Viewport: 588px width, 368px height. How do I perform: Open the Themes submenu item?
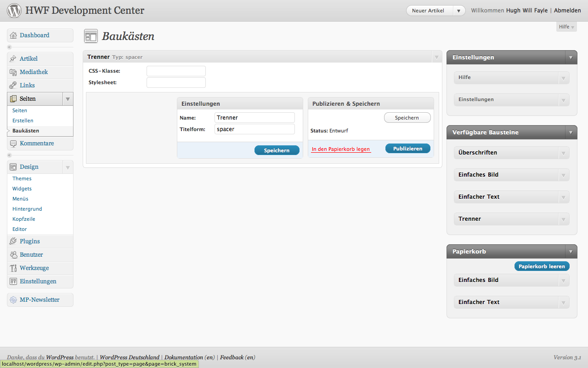(x=22, y=178)
